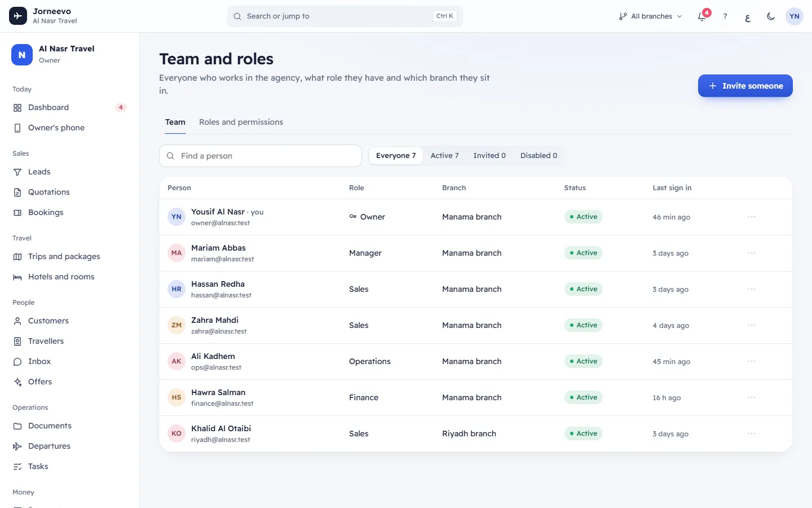This screenshot has height=508, width=812.
Task: Click the Last sign in column header
Action: point(672,188)
